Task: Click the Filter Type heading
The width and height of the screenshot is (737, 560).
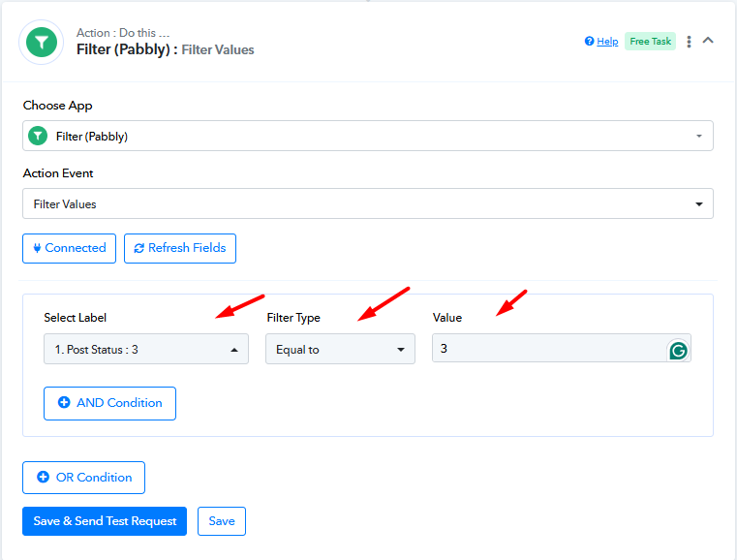Action: pyautogui.click(x=293, y=318)
